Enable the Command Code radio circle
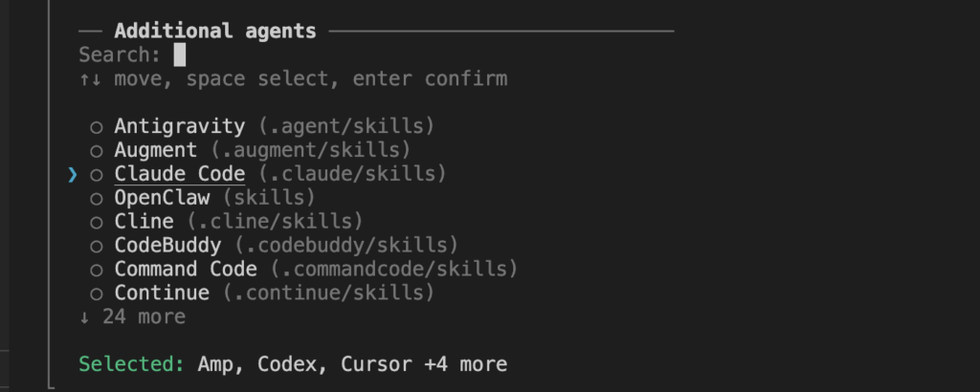980x392 pixels. click(96, 269)
